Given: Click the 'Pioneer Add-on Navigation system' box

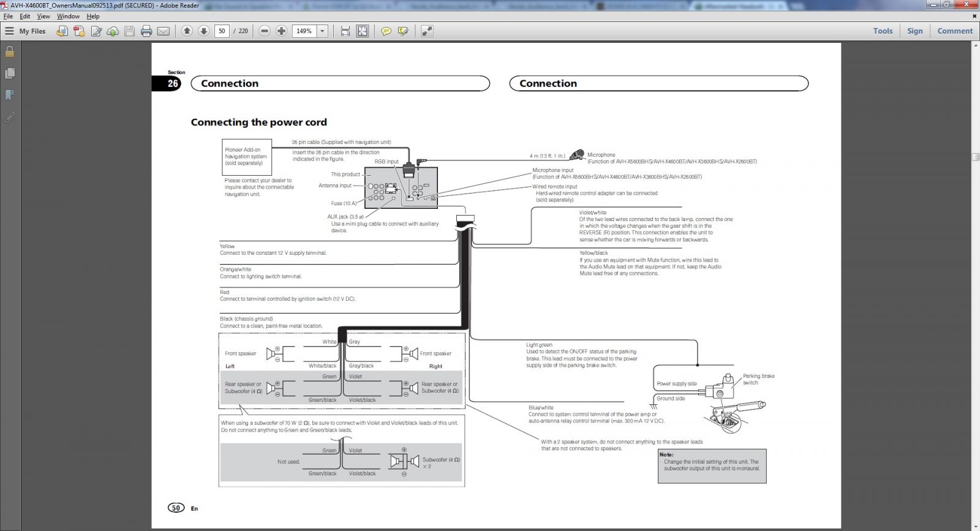Looking at the screenshot, I should (247, 157).
